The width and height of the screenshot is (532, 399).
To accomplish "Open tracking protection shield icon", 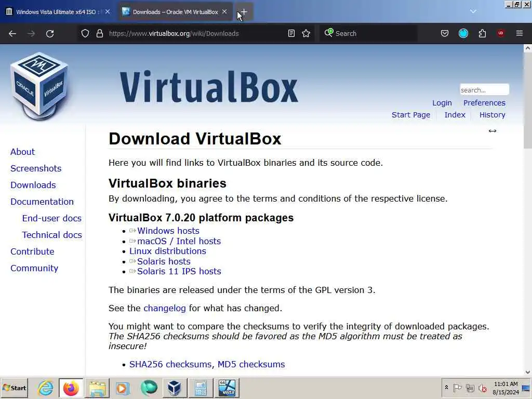I will [x=85, y=33].
